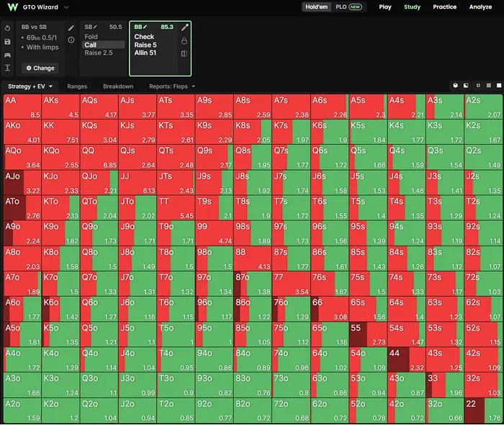Viewport: 504px width, 425px height.
Task: Select the small grid size icon
Action: pyautogui.click(x=478, y=85)
